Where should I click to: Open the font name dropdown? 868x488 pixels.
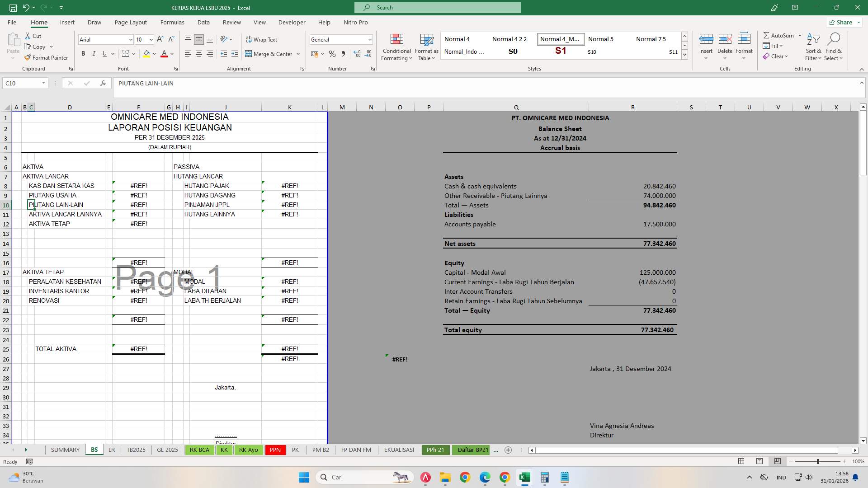tap(130, 40)
